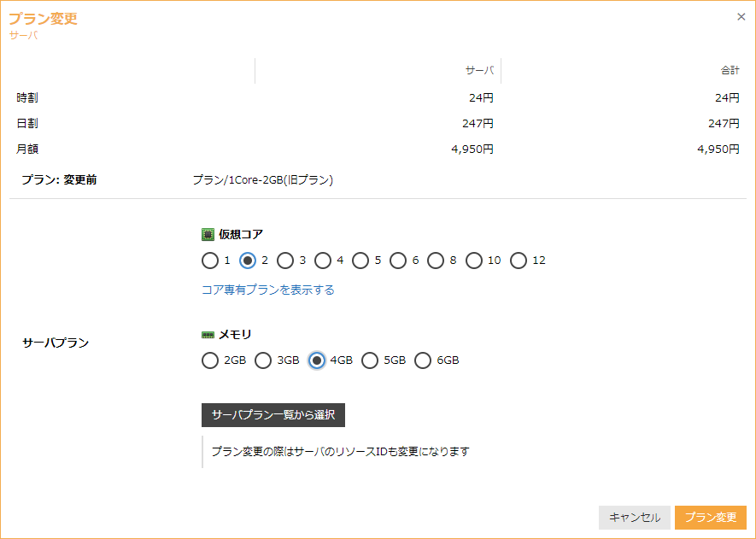Viewport: 756px width, 539px height.
Task: Pick 4 virtual cores option
Action: [x=323, y=261]
